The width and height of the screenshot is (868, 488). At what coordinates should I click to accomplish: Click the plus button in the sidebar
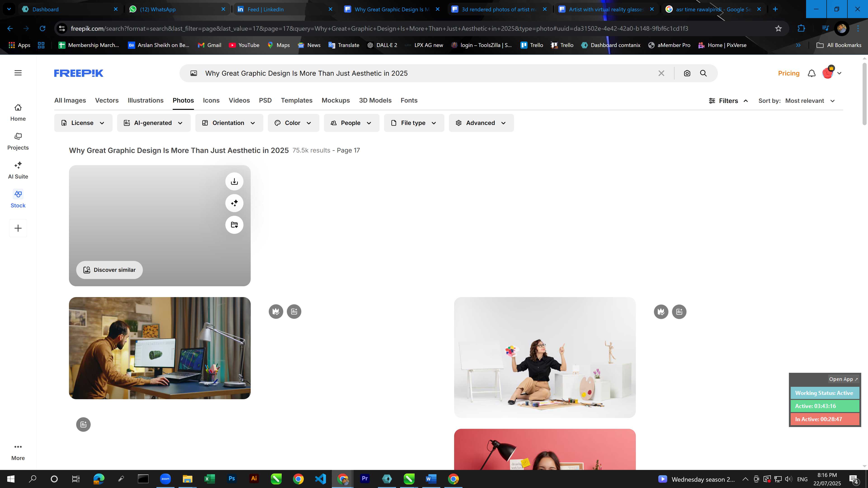(x=18, y=228)
